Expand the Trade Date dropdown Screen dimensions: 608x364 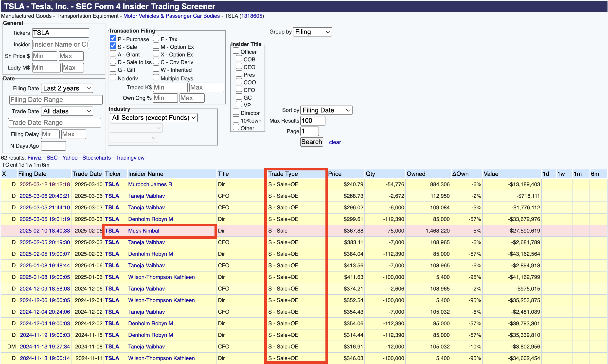(67, 111)
